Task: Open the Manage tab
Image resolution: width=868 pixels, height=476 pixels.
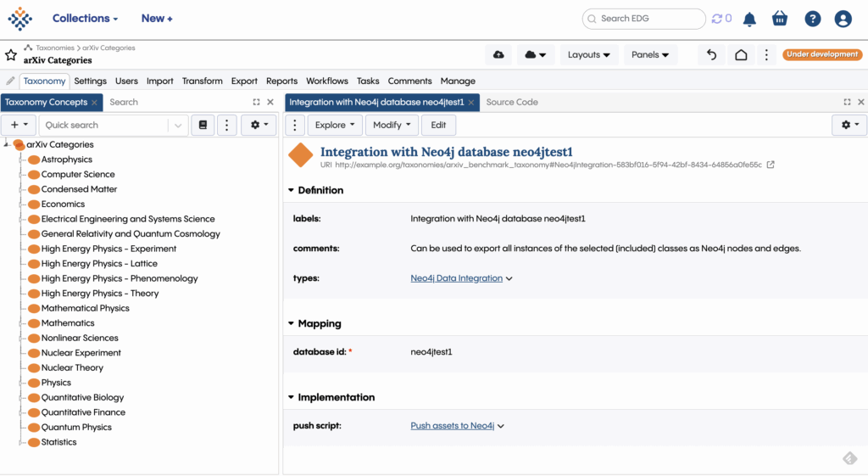Action: [458, 81]
